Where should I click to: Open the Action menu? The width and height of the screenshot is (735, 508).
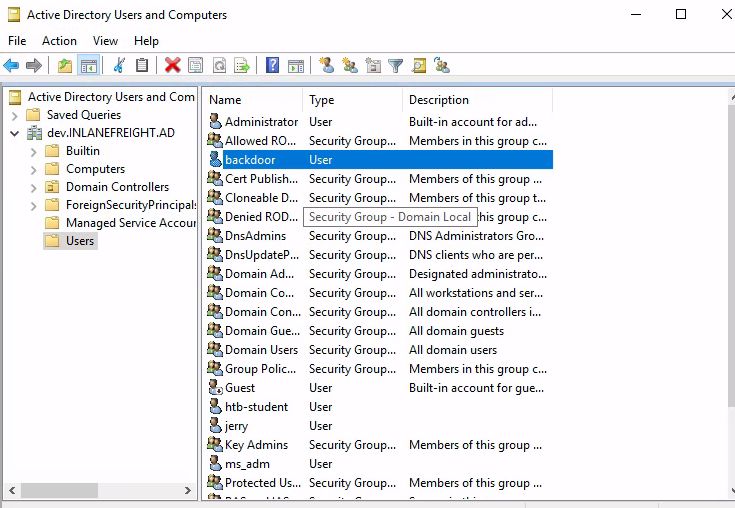click(x=59, y=41)
